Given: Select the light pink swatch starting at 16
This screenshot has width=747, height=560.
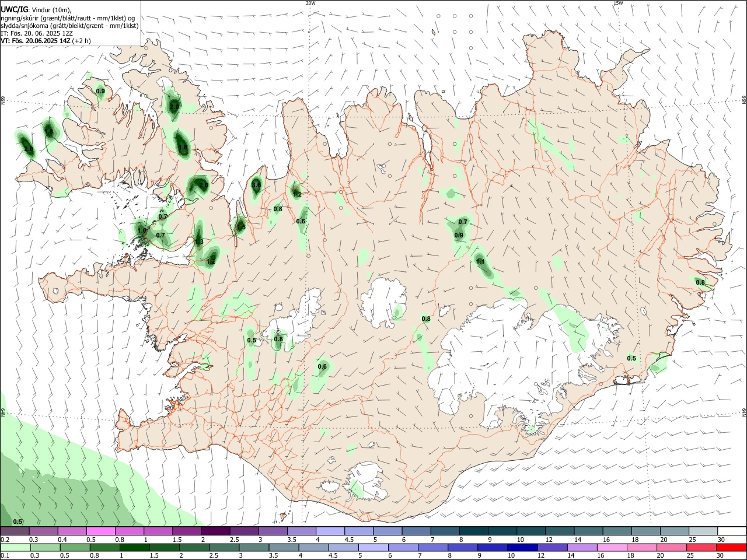Looking at the screenshot, I should [612, 547].
